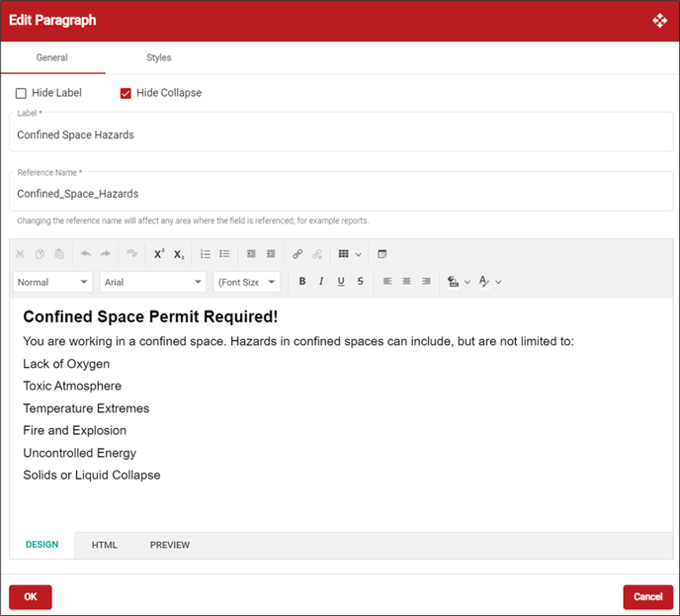Click the Format Stripper icon
The height and width of the screenshot is (616, 680).
pos(131,253)
